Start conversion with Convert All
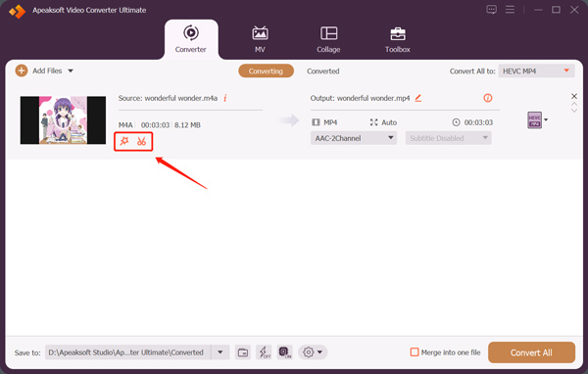Screen dimensions: 588x374 coord(531,352)
